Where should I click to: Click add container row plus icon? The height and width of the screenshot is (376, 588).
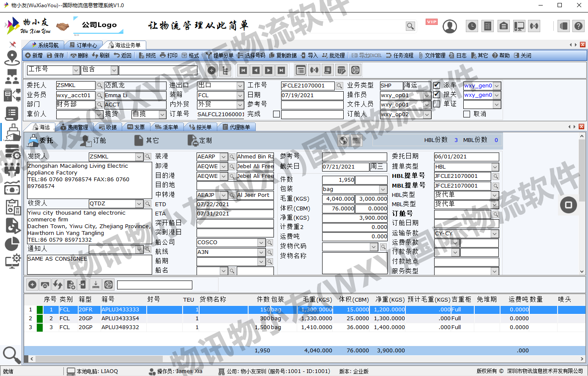[32, 285]
